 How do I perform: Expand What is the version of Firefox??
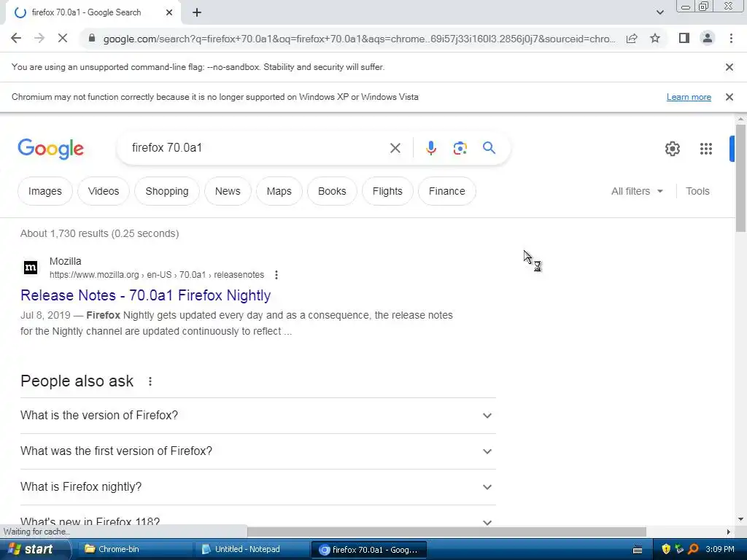(258, 416)
